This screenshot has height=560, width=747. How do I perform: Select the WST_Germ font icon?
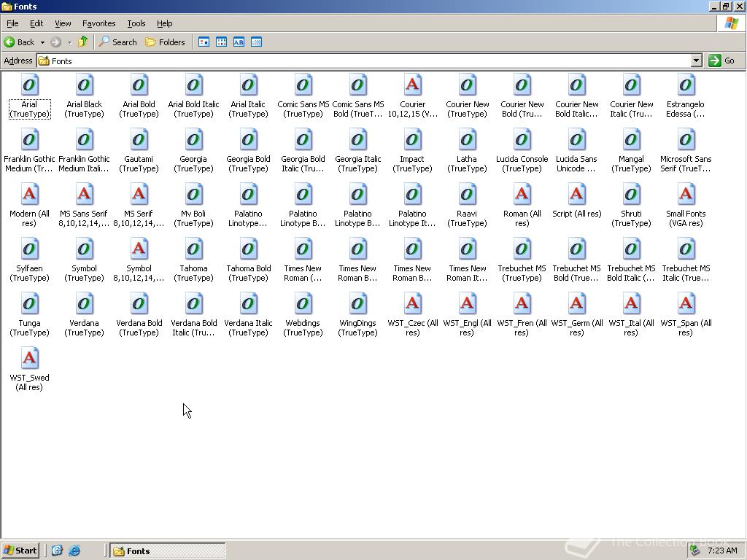pyautogui.click(x=577, y=304)
